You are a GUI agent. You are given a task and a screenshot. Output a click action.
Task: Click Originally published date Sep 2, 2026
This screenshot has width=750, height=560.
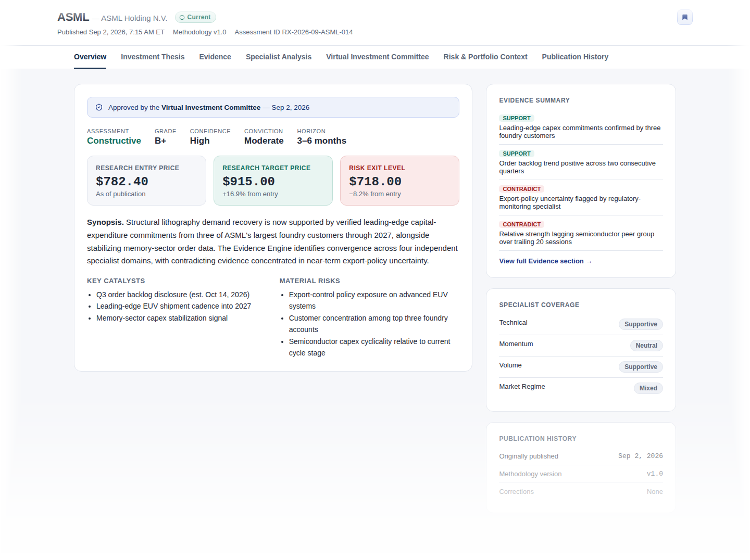coord(641,456)
